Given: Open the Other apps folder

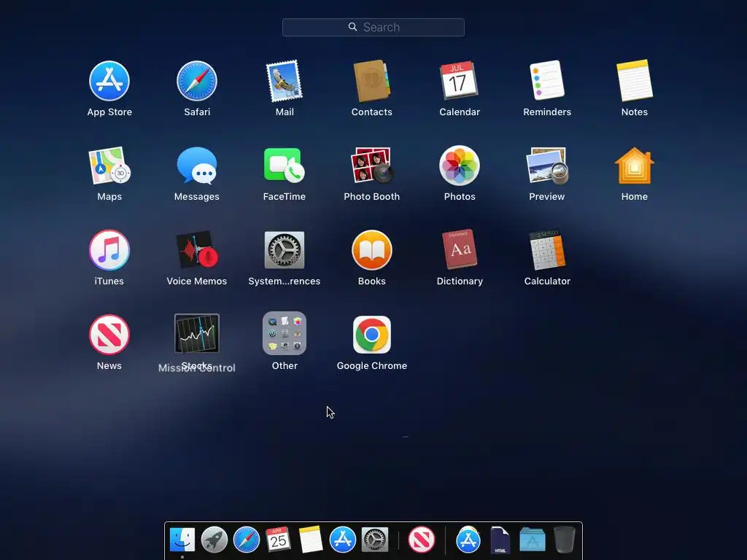Looking at the screenshot, I should tap(285, 333).
